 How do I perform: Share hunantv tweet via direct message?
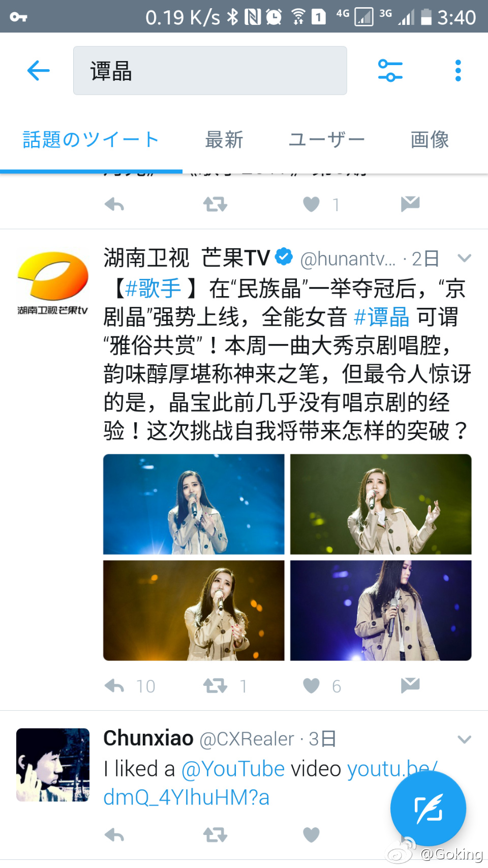tap(410, 685)
